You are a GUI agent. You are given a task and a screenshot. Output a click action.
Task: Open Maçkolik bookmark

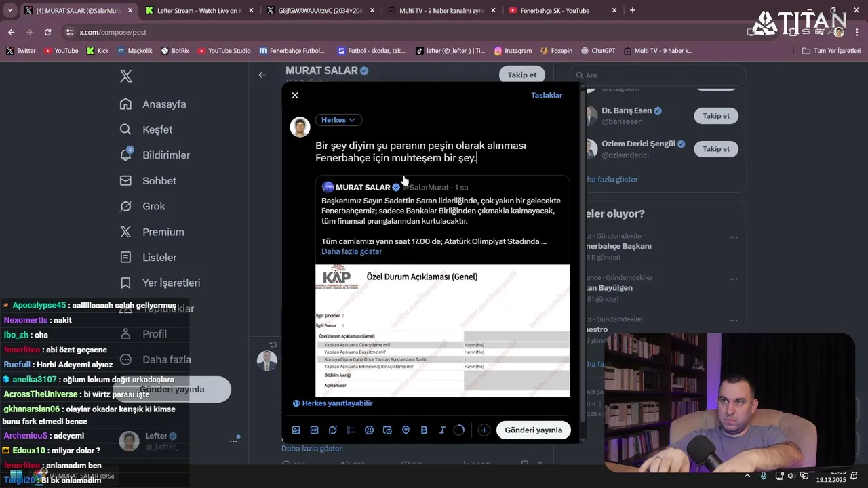135,51
